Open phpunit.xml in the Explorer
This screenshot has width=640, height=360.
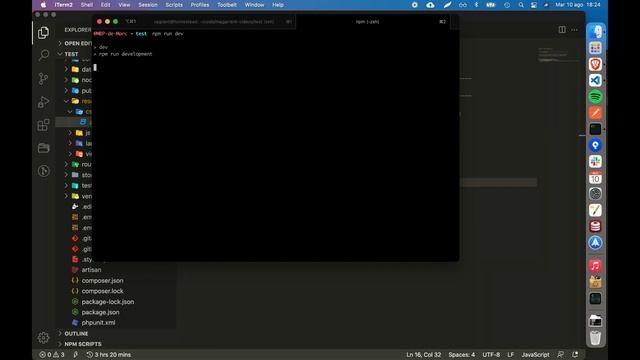pos(98,323)
